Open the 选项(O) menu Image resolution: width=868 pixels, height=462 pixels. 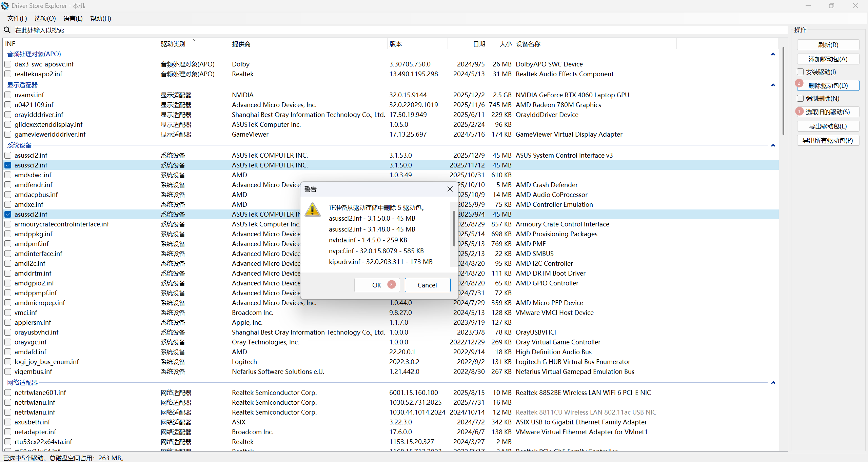click(45, 18)
